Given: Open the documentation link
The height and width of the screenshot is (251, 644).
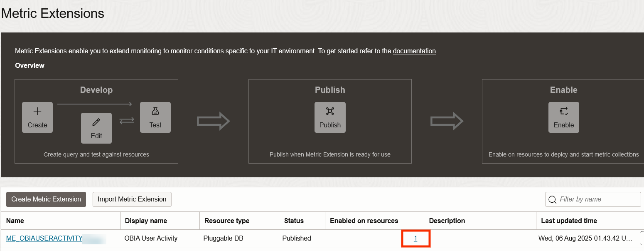Looking at the screenshot, I should pos(414,51).
